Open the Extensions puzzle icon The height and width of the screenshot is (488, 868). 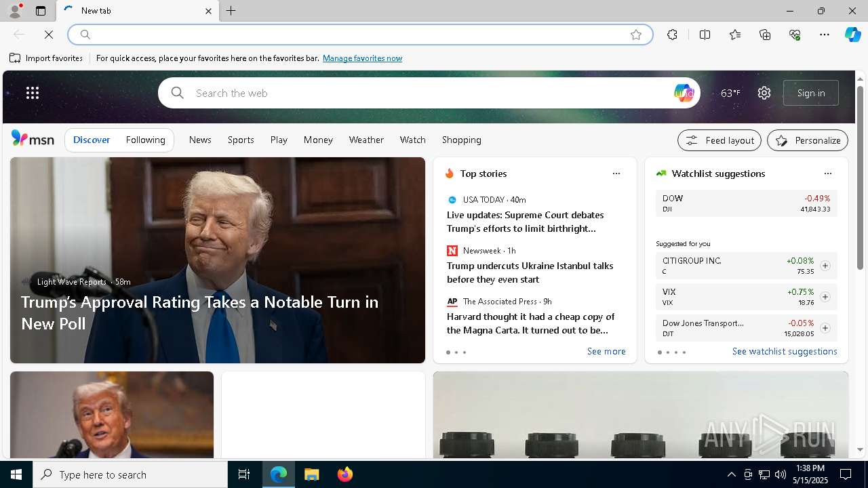(x=672, y=35)
